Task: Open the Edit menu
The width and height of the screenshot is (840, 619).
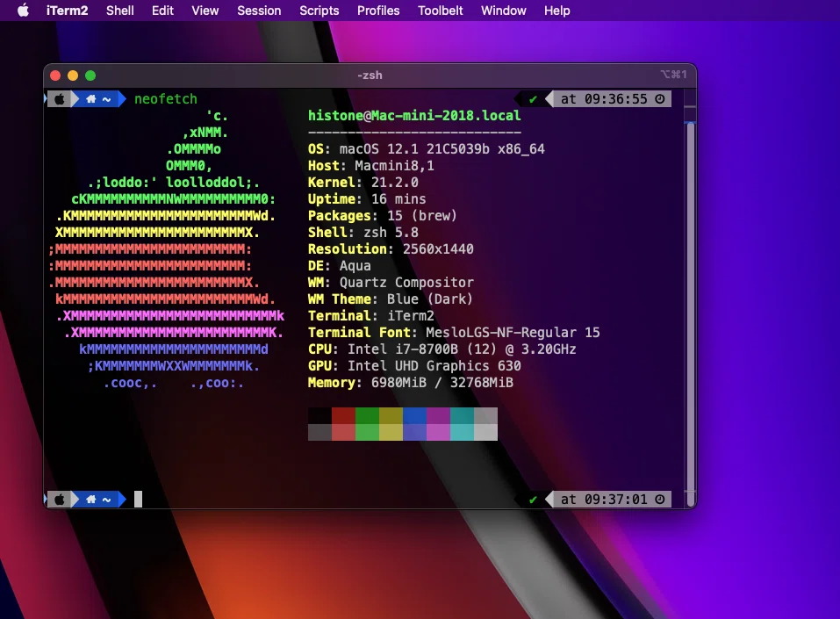Action: click(163, 11)
